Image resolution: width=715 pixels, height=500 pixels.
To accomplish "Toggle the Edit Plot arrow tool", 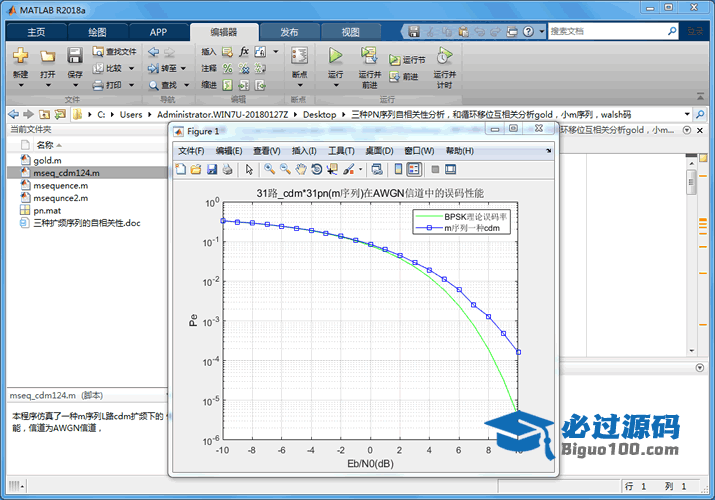I will point(249,169).
